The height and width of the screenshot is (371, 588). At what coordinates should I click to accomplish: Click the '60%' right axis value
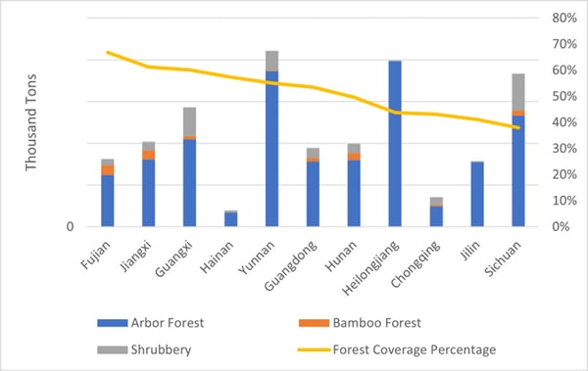[564, 70]
